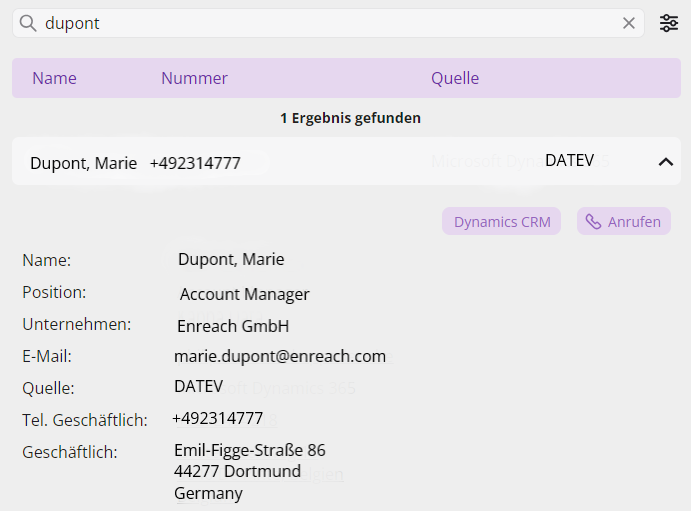The height and width of the screenshot is (511, 691).
Task: Sort by the Quelle column header
Action: (x=455, y=78)
